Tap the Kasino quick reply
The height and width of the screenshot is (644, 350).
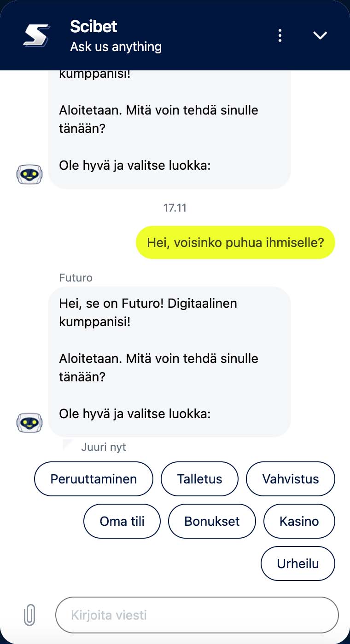(x=299, y=521)
